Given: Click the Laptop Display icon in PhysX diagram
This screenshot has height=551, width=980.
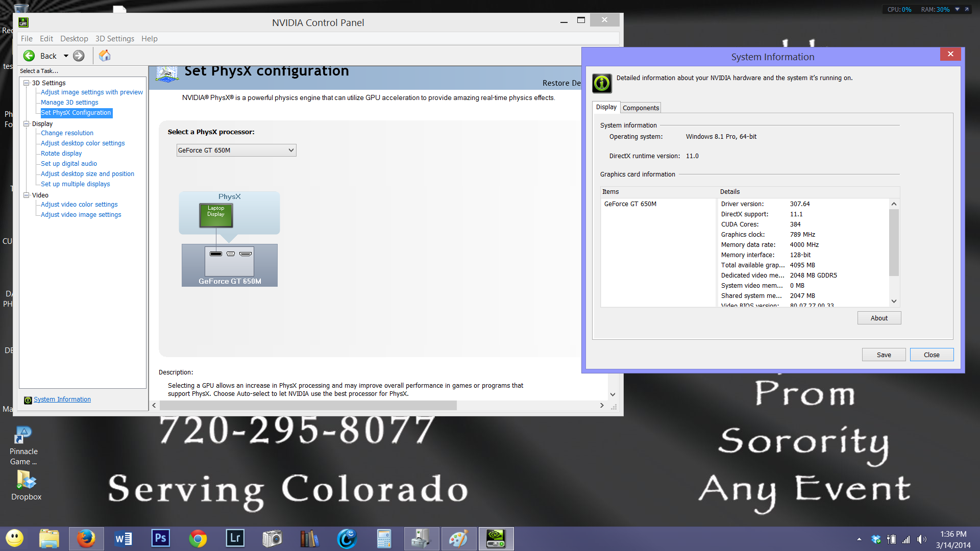Looking at the screenshot, I should pos(216,215).
